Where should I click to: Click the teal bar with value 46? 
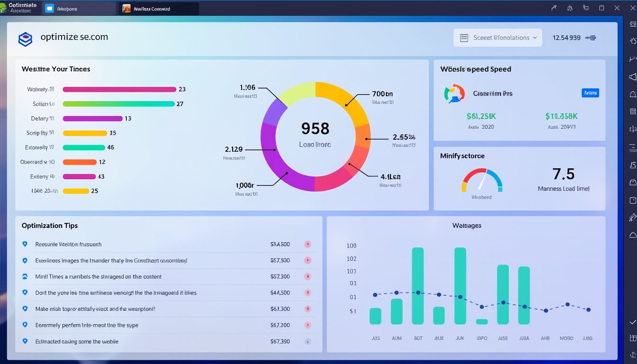coord(84,147)
